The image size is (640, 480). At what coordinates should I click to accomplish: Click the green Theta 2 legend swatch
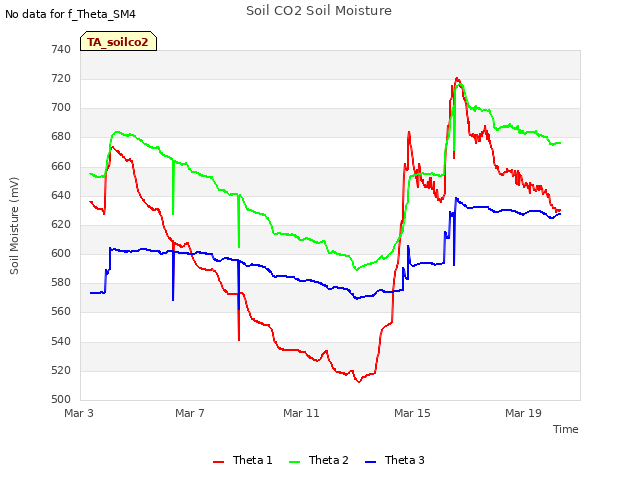tap(294, 462)
